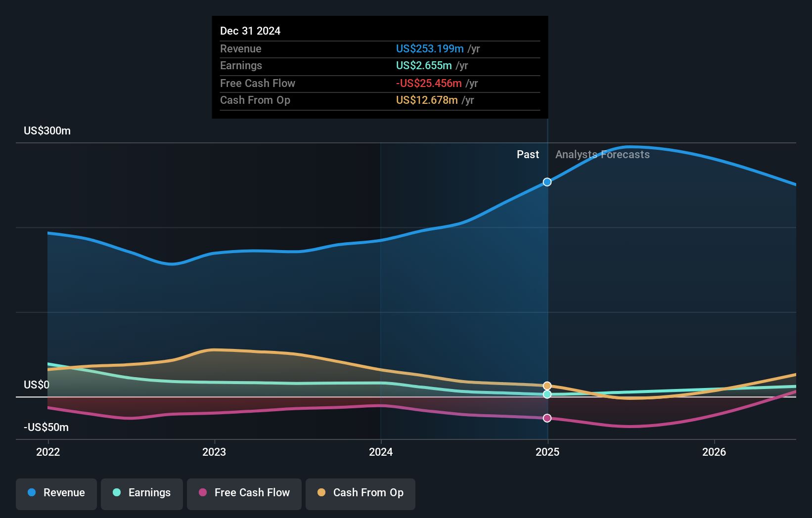Toggle the Revenue series visibility
Image resolution: width=812 pixels, height=518 pixels.
coord(56,493)
